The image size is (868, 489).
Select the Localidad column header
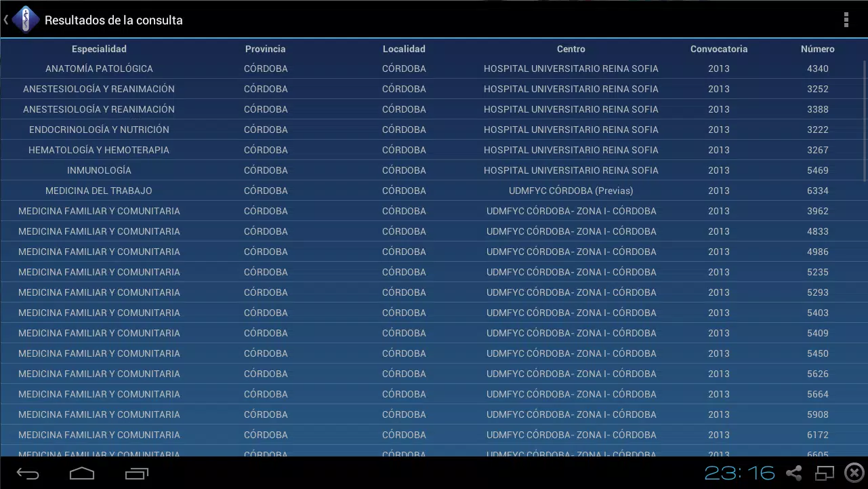tap(404, 49)
